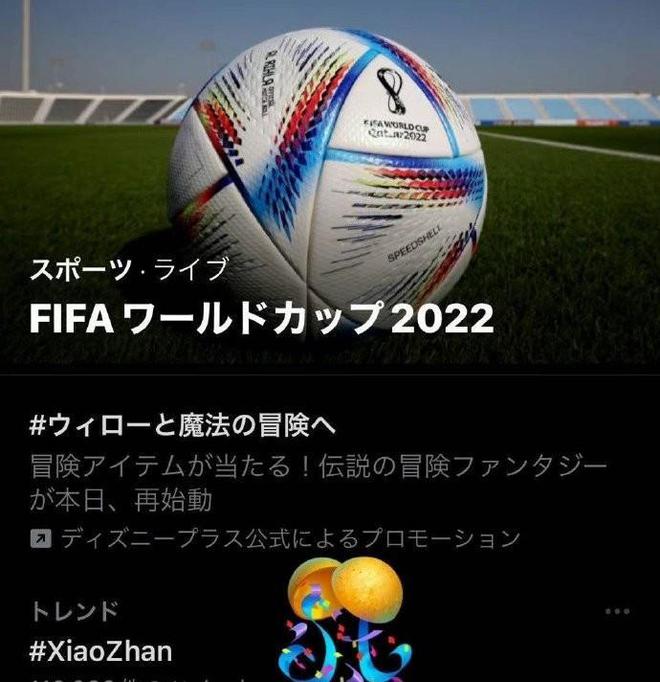
Task: Click the 冒険アイテムが当たる promo description
Action: 318,483
